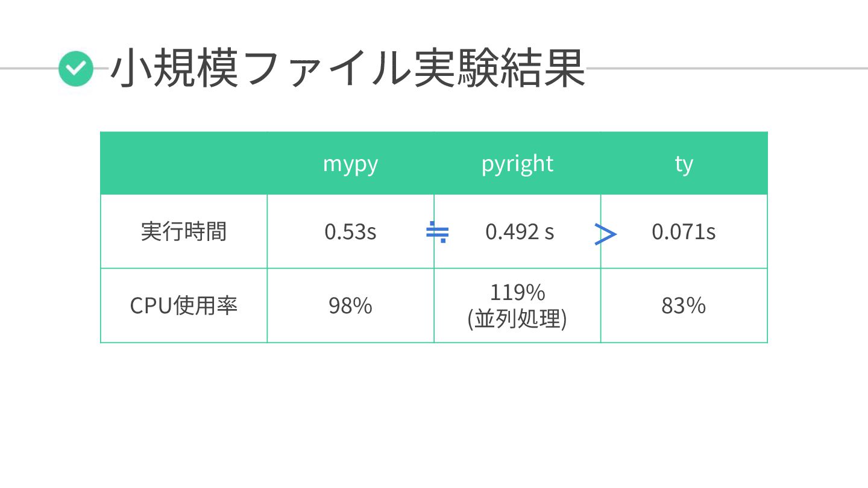Click the 119% CPU usage value

[517, 293]
